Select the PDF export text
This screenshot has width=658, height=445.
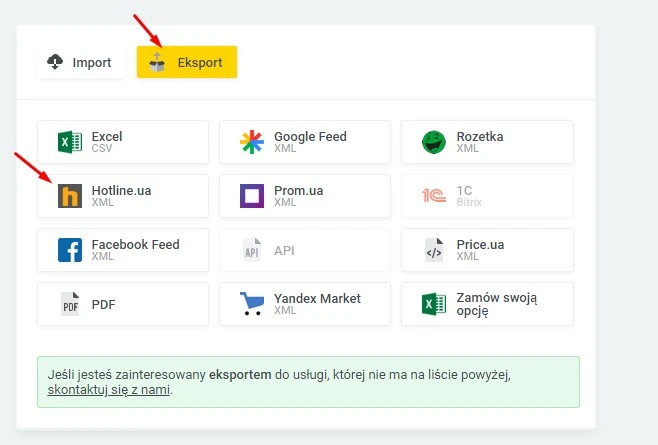103,304
